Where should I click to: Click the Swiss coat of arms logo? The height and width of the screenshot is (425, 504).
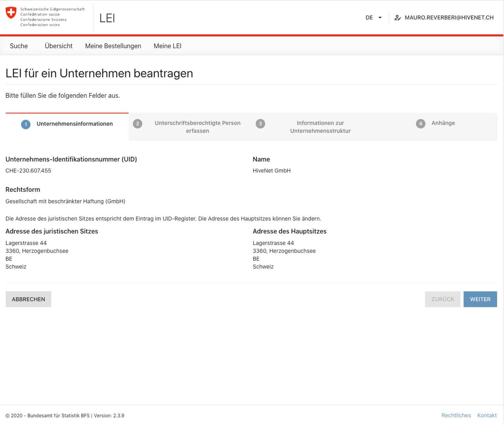(x=11, y=13)
